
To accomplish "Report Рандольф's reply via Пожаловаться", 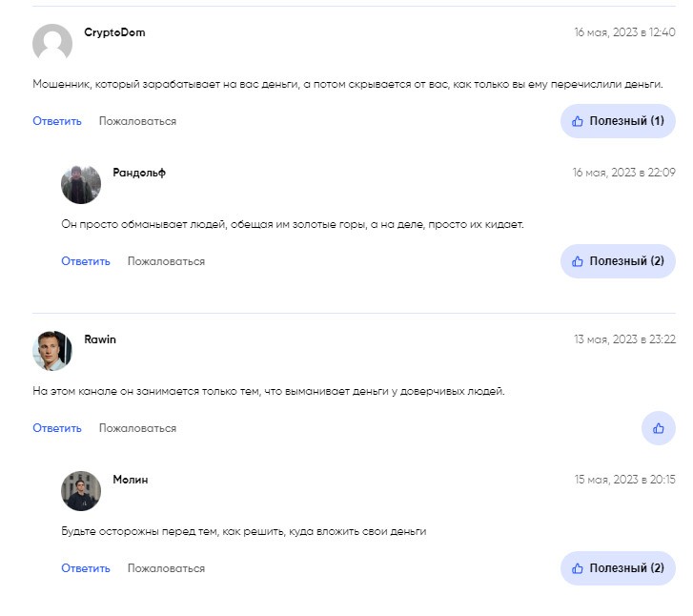I will (x=166, y=261).
